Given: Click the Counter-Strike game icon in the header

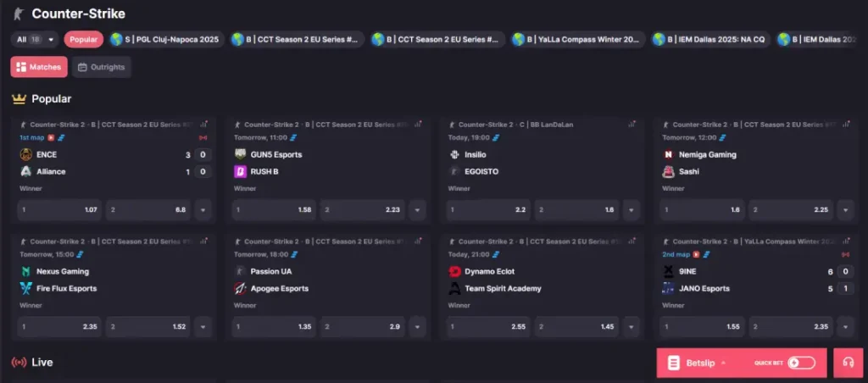Looking at the screenshot, I should coord(19,14).
